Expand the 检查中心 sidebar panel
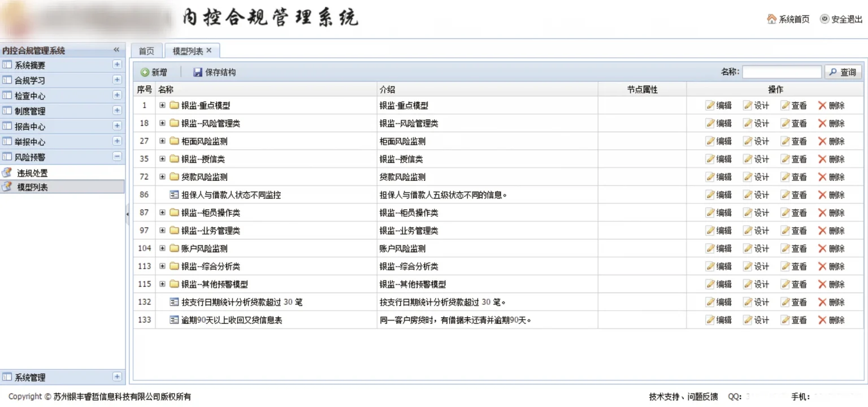This screenshot has height=407, width=868. [x=117, y=96]
